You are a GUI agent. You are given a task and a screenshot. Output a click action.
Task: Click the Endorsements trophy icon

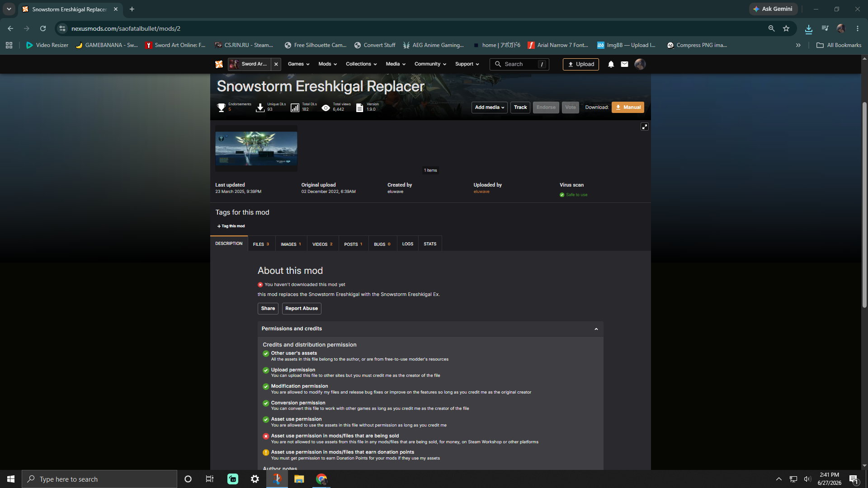click(x=221, y=108)
